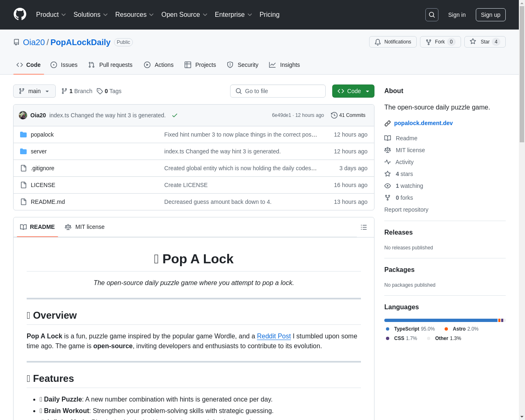The height and width of the screenshot is (420, 525).
Task: Click the commit status green checkmark
Action: click(175, 115)
